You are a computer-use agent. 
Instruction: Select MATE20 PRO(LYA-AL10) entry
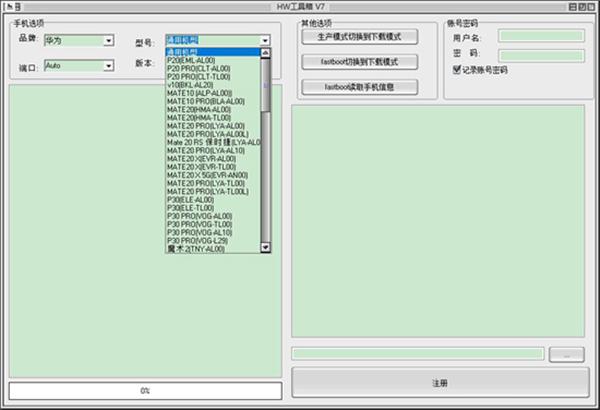point(213,150)
